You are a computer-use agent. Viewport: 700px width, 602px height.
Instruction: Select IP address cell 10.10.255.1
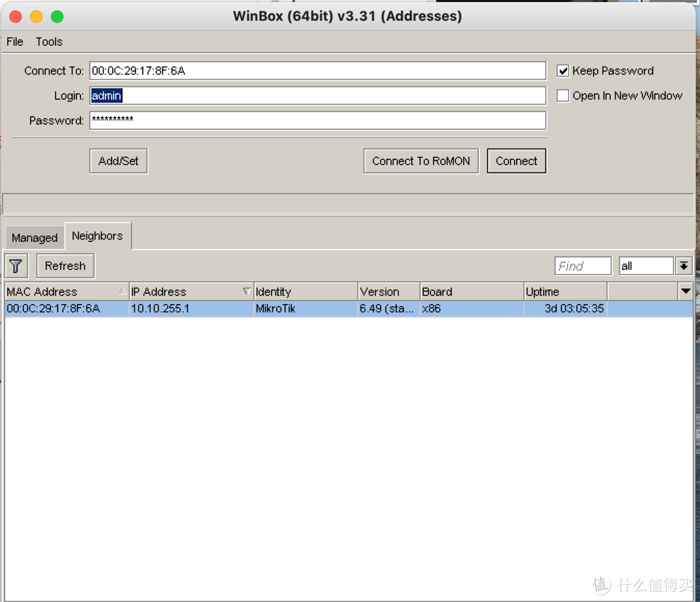tap(191, 308)
